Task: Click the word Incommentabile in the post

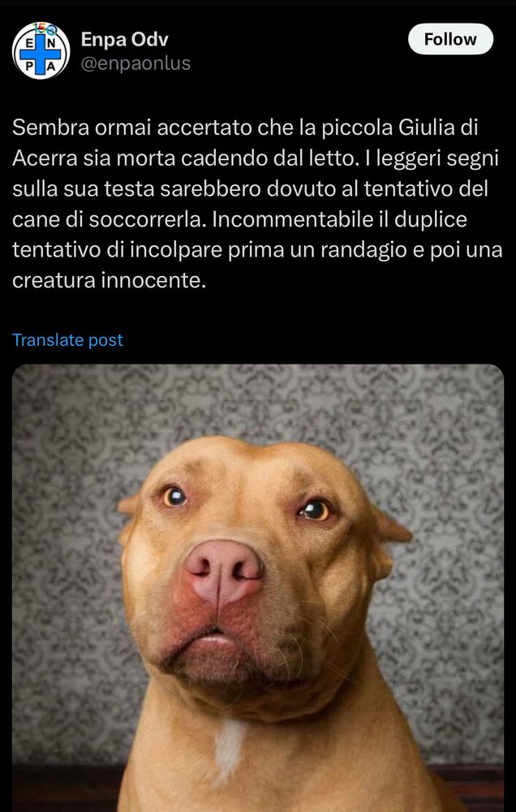Action: [290, 219]
